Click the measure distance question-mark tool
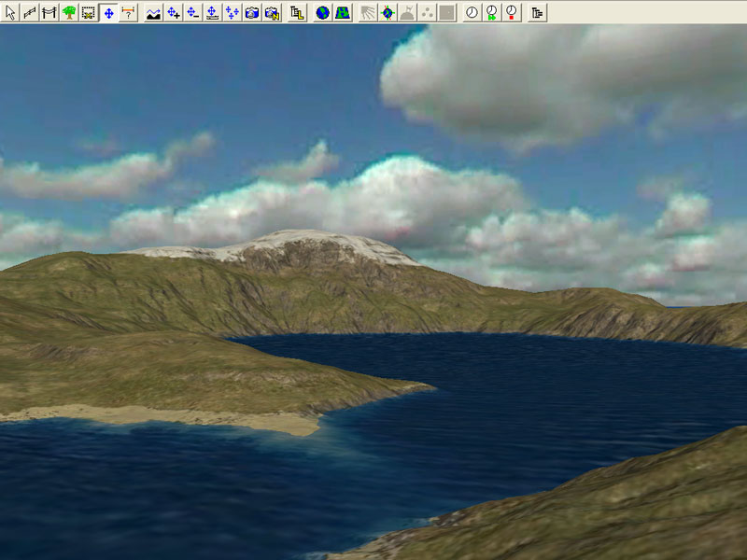 [129, 12]
